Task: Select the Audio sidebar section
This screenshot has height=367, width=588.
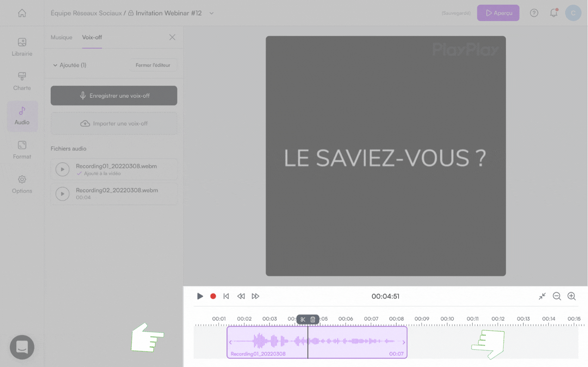Action: (22, 116)
